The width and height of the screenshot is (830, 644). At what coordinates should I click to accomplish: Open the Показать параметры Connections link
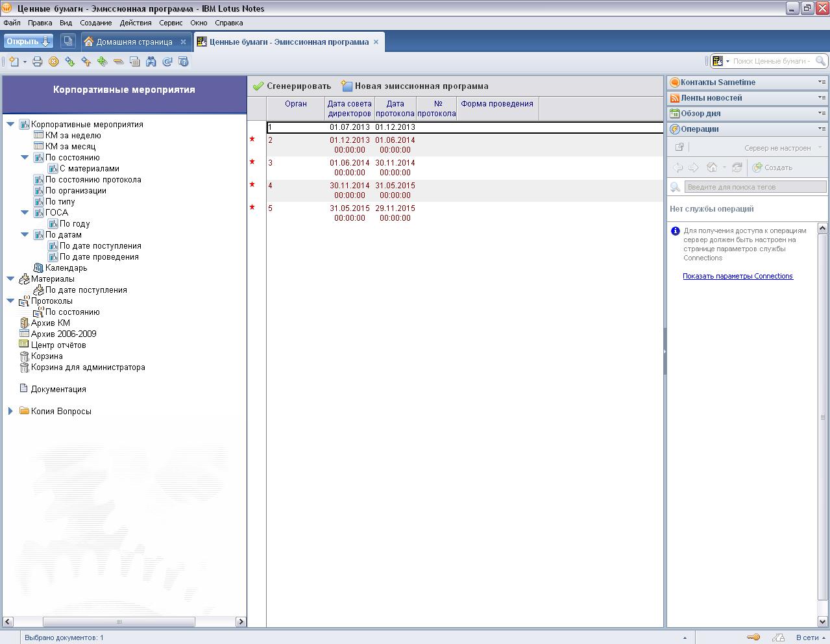coord(737,276)
